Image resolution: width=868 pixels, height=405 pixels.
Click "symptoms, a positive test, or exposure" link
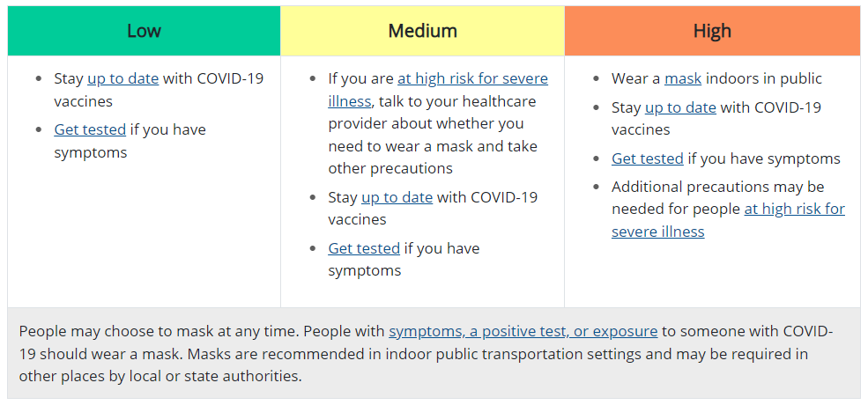pos(523,331)
